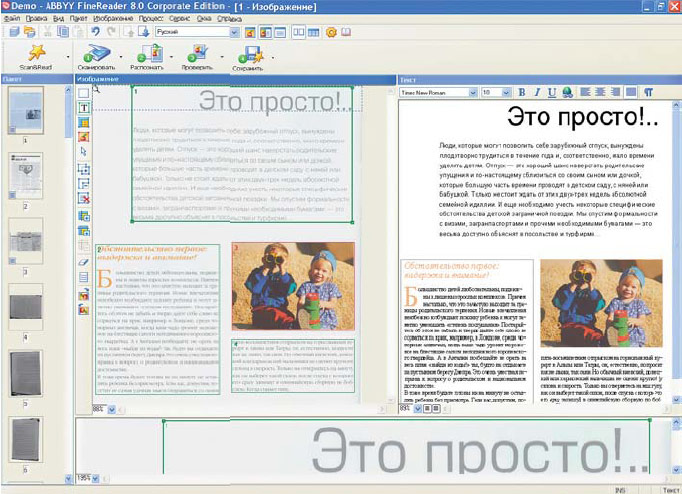Image resolution: width=682 pixels, height=494 pixels.
Task: Open the zoom window 195% dropdown
Action: coord(96,479)
